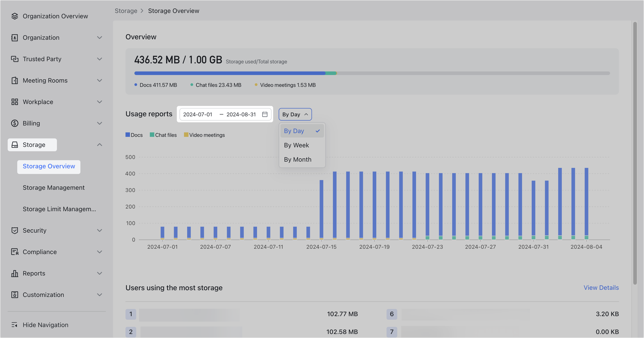This screenshot has width=644, height=338.
Task: Click Hide Navigation at sidebar bottom
Action: tap(45, 325)
